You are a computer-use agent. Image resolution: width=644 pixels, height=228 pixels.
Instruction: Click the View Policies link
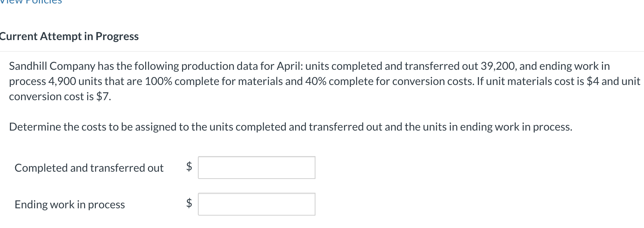point(31,2)
